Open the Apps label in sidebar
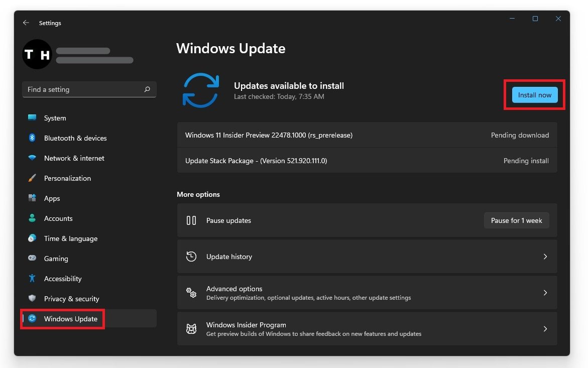The image size is (588, 368). [x=52, y=198]
